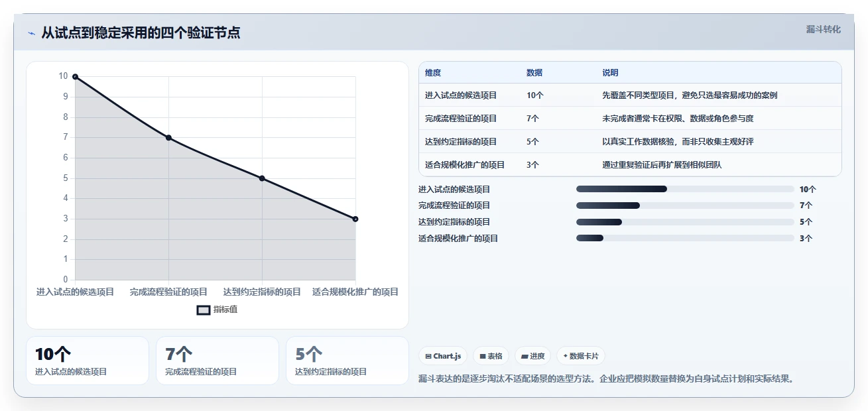Click the lightning icon beside the title
868x411 pixels.
(x=31, y=33)
